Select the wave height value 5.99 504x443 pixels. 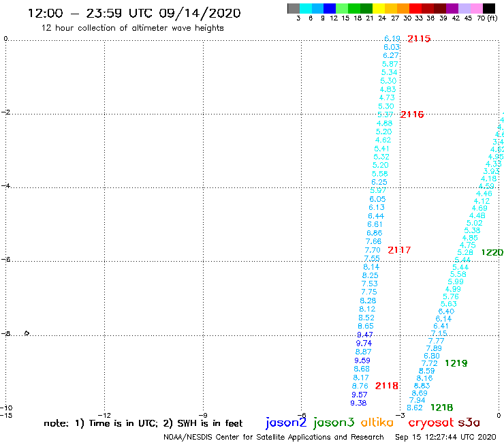point(456,282)
